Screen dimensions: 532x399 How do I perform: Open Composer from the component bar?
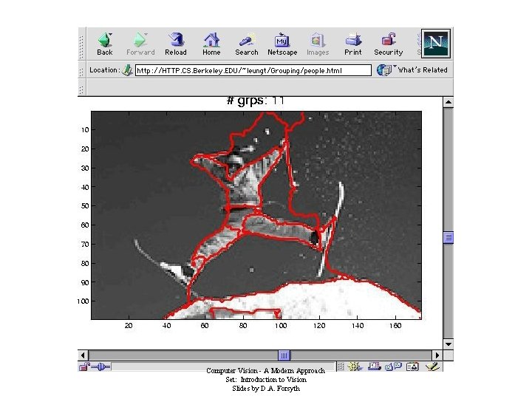click(x=432, y=366)
